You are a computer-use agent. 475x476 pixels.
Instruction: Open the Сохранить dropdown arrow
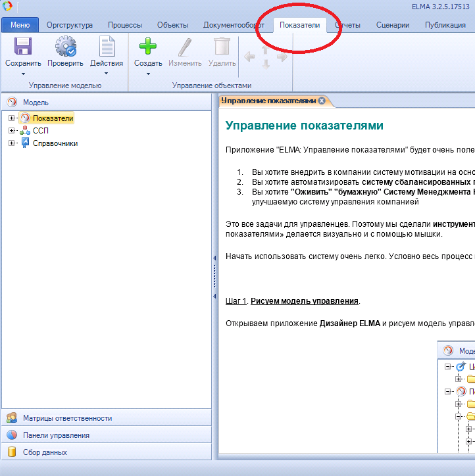[x=23, y=74]
